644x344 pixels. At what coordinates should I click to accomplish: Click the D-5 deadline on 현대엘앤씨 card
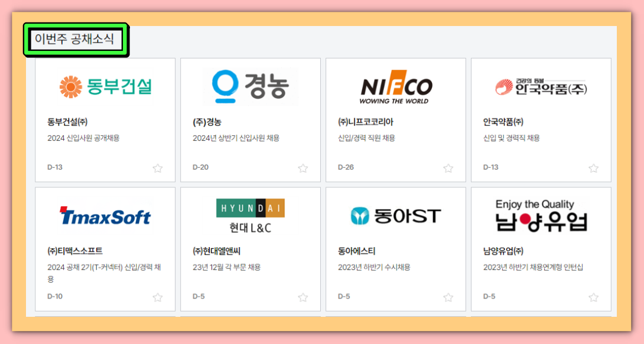199,296
